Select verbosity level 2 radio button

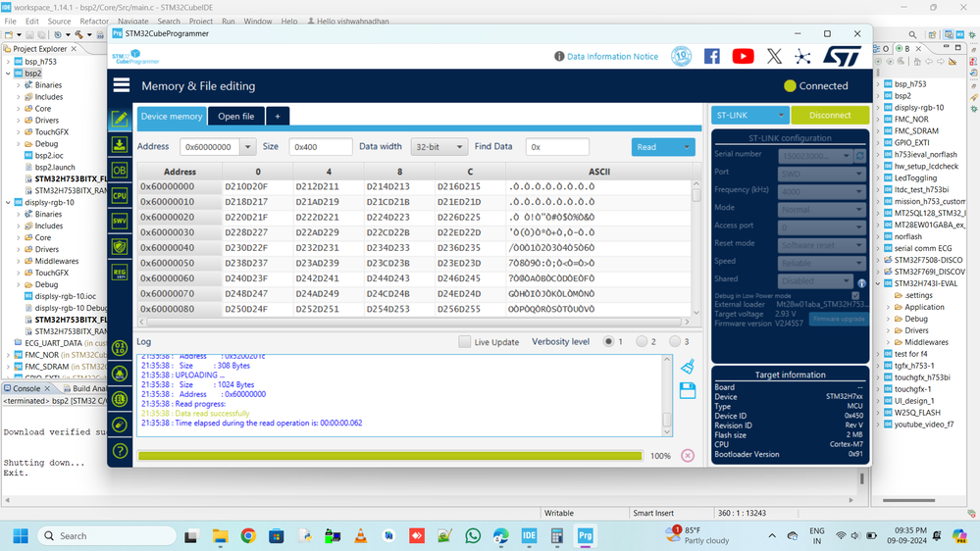pyautogui.click(x=642, y=342)
